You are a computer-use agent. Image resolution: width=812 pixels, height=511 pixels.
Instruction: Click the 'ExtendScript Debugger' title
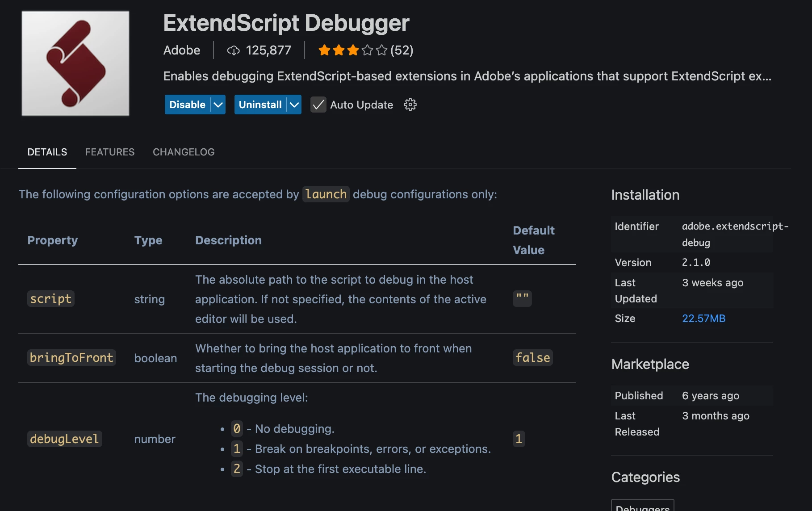pyautogui.click(x=286, y=23)
